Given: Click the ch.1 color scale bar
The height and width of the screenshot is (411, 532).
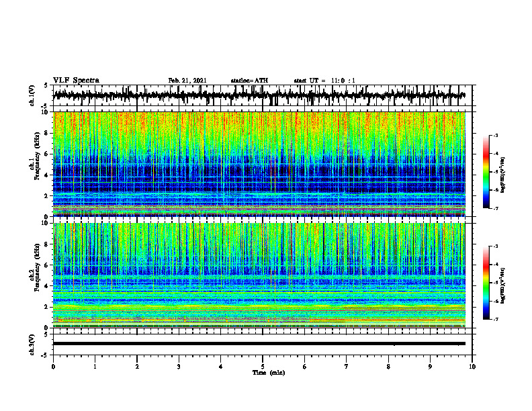Looking at the screenshot, I should [486, 172].
